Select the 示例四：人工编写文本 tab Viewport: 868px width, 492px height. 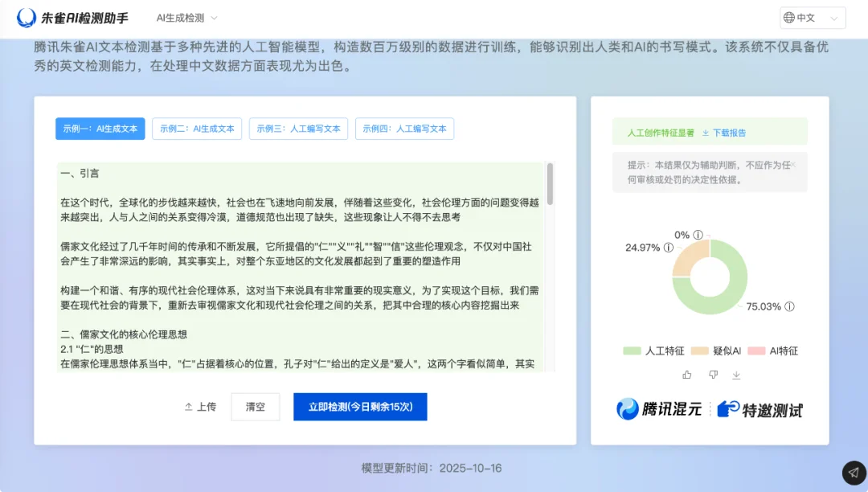click(404, 129)
